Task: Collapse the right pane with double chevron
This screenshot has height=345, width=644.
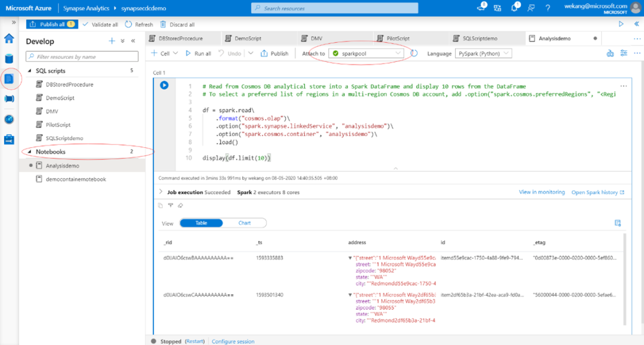Action: (x=636, y=24)
